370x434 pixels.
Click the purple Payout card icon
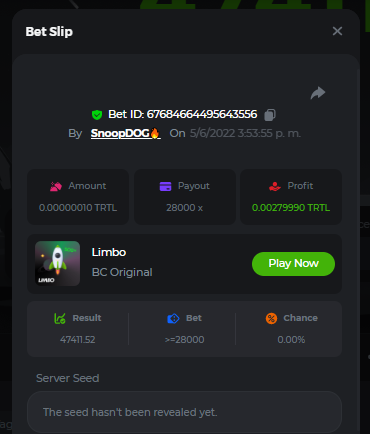165,186
